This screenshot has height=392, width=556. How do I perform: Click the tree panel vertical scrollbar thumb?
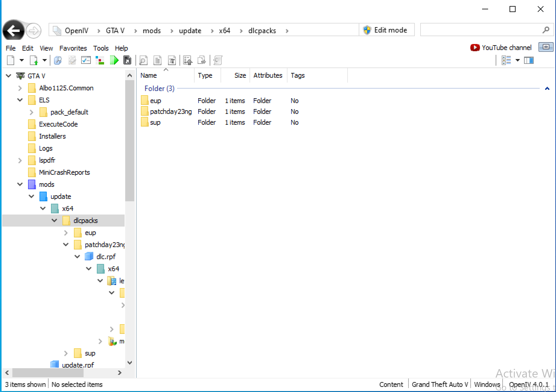click(130, 141)
